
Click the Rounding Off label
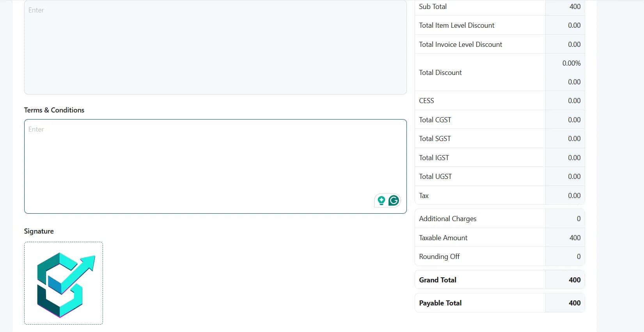(x=439, y=257)
